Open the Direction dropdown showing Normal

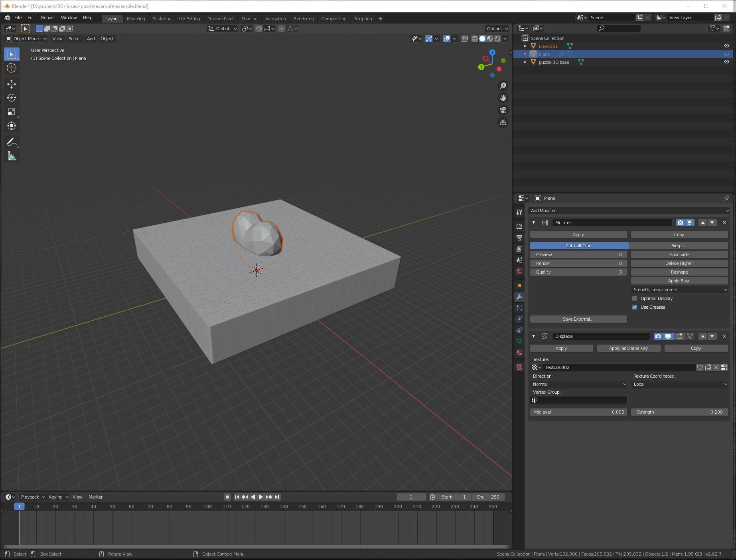click(578, 384)
